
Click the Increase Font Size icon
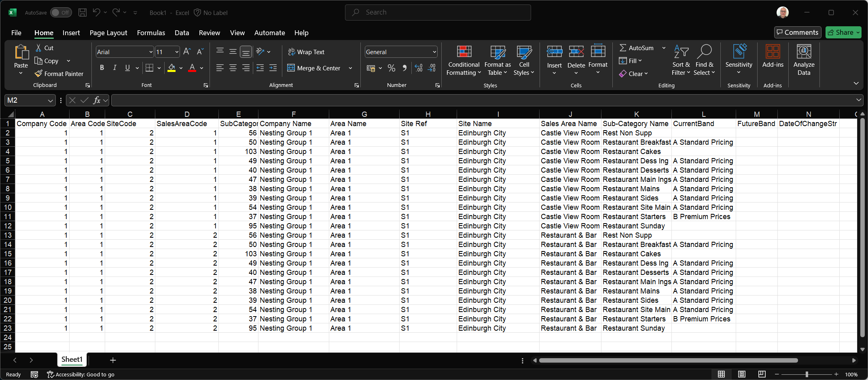click(186, 52)
